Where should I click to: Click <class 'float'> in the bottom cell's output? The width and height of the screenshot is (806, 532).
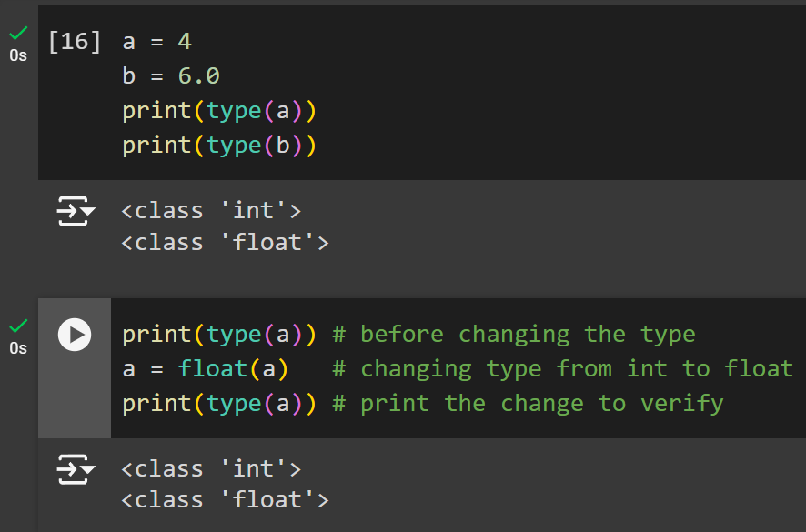pyautogui.click(x=225, y=500)
